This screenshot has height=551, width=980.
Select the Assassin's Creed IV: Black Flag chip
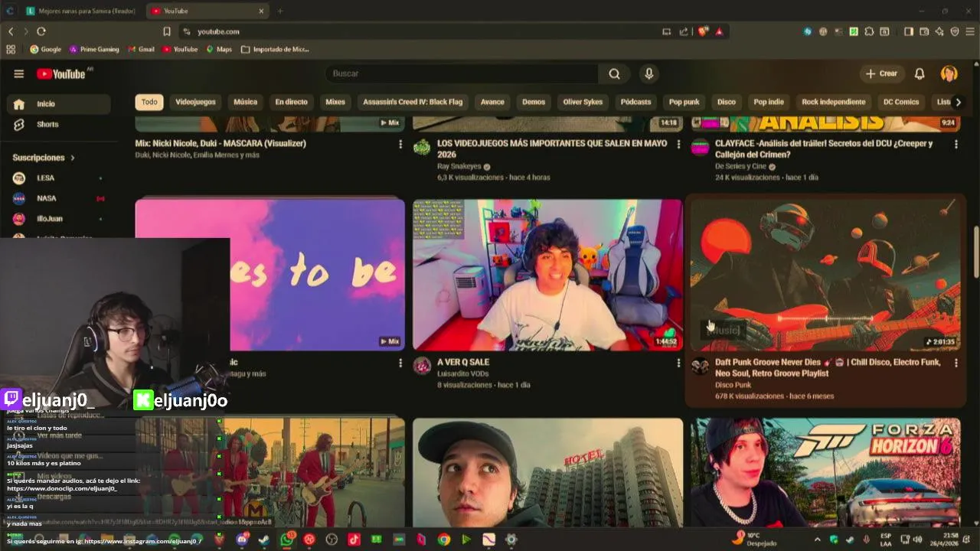click(x=413, y=102)
